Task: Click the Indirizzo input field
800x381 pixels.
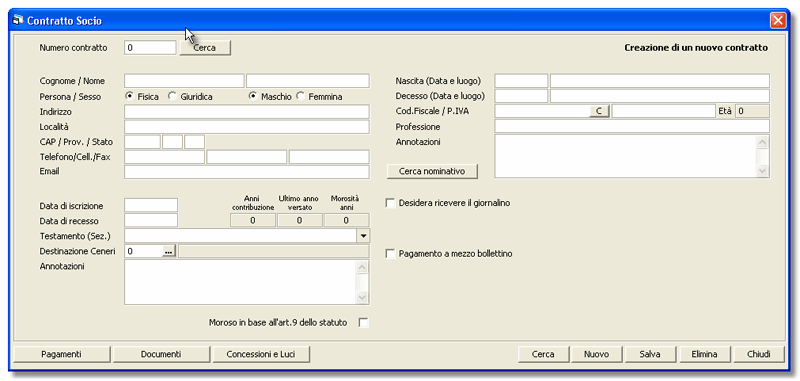Action: tap(246, 112)
